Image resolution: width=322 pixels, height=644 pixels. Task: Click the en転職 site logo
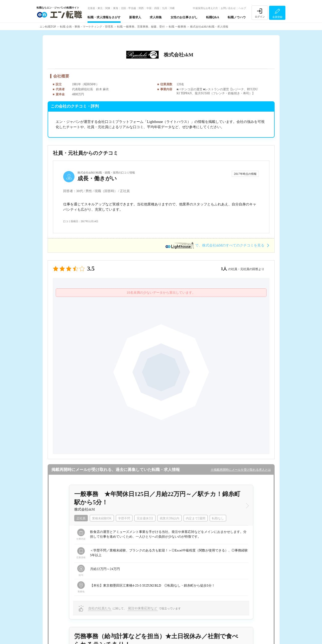click(x=59, y=15)
